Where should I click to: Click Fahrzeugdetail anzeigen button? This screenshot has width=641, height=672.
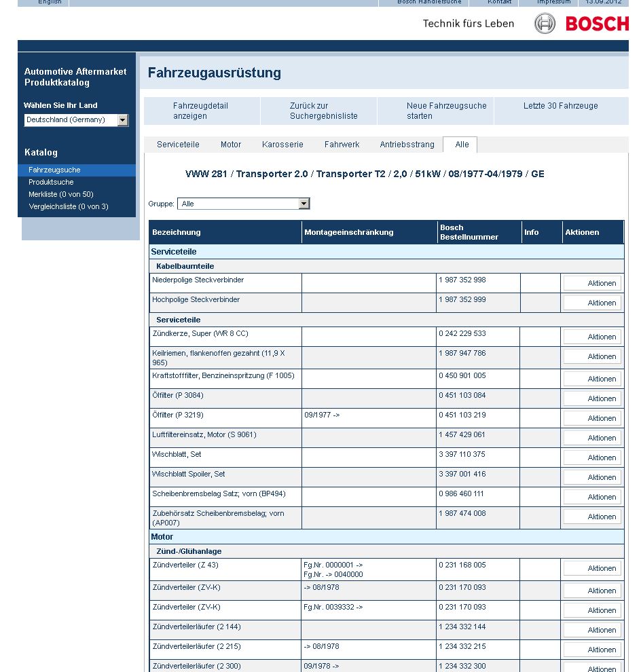201,111
